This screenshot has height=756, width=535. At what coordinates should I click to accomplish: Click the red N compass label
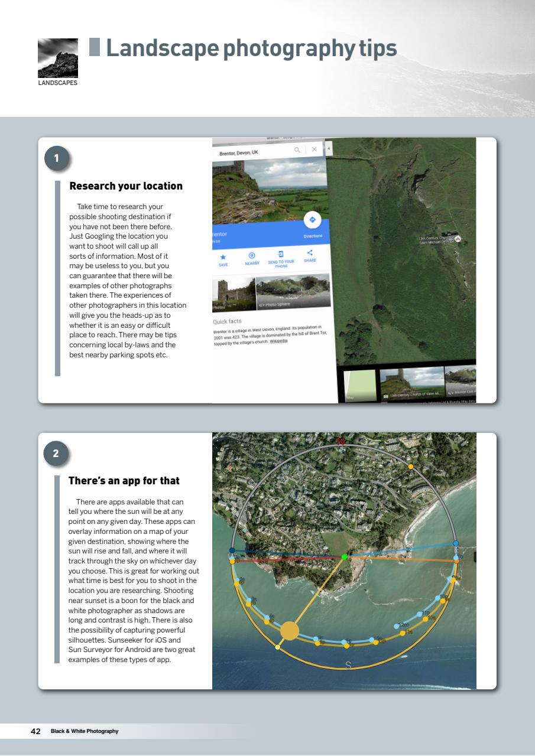tap(341, 441)
